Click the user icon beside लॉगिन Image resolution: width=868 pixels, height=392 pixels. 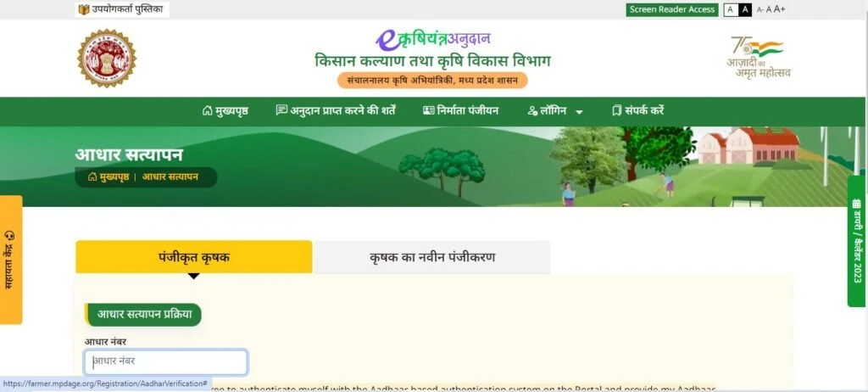532,111
